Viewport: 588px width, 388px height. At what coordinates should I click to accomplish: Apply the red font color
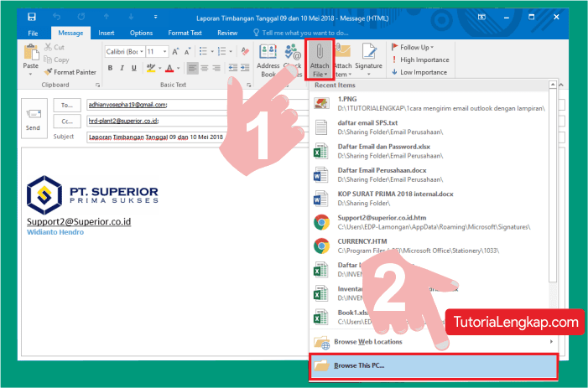click(169, 68)
